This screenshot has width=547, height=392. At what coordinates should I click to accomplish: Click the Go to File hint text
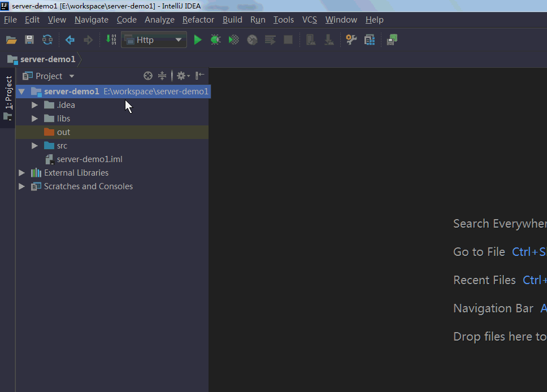coord(479,252)
